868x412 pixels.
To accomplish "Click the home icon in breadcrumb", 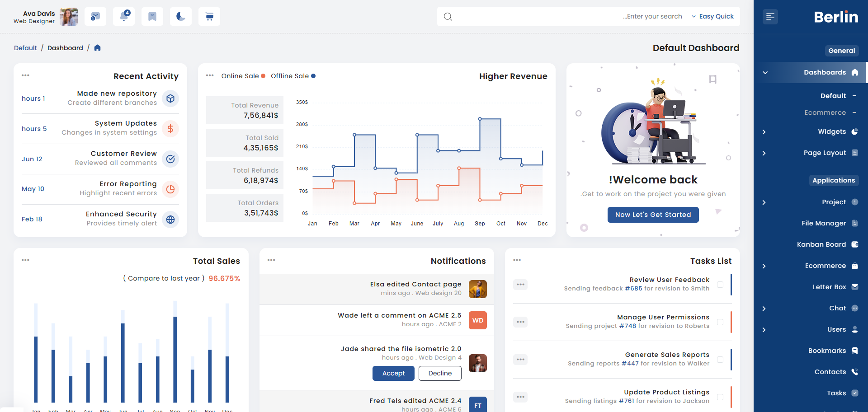I will tap(97, 48).
